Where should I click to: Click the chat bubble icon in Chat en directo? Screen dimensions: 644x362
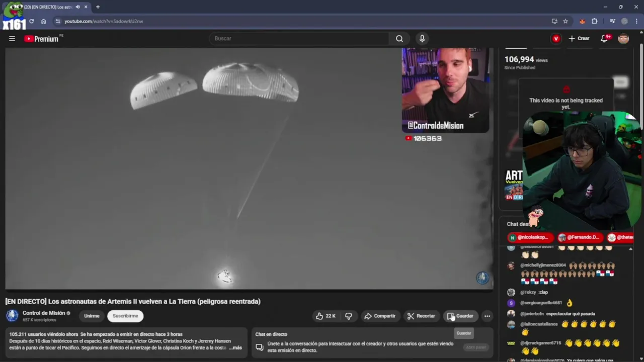tap(260, 347)
